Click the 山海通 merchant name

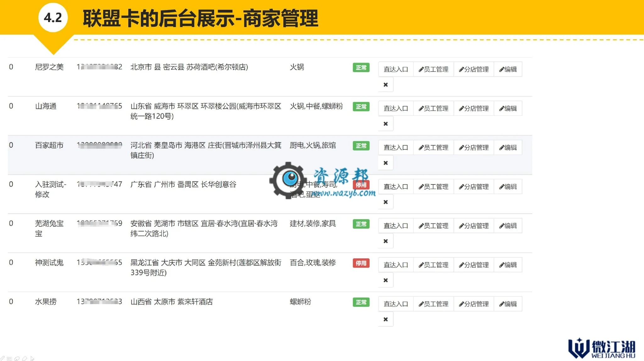(46, 106)
